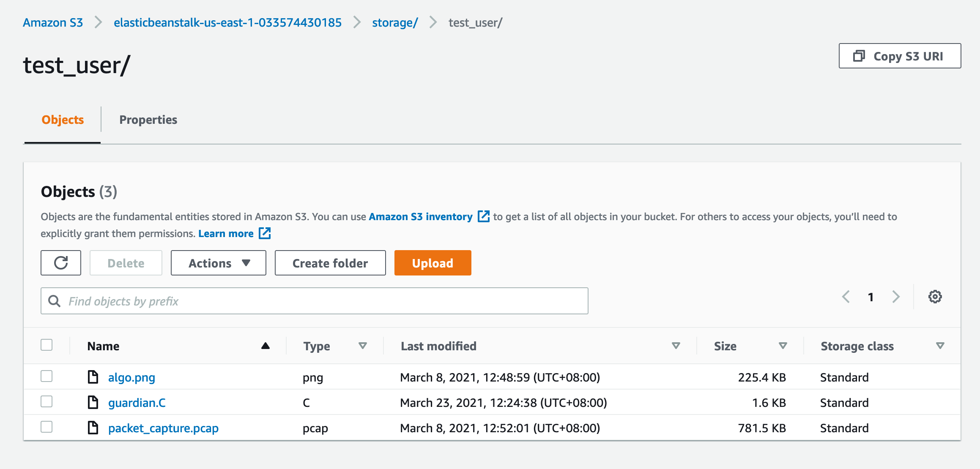Screen dimensions: 980x469
Task: Click the refresh objects icon button
Action: (x=61, y=263)
